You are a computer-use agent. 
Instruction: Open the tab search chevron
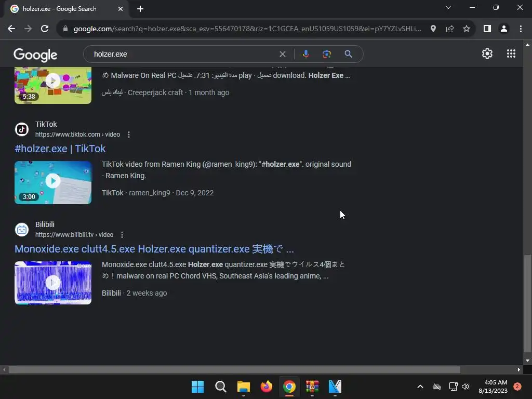coord(448,7)
